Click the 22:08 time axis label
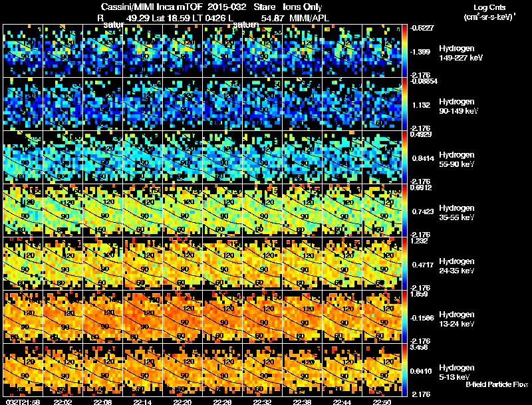532x405 pixels. click(x=103, y=402)
